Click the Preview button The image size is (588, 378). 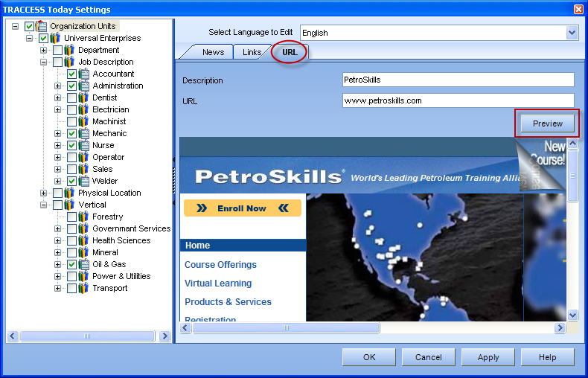tap(547, 124)
